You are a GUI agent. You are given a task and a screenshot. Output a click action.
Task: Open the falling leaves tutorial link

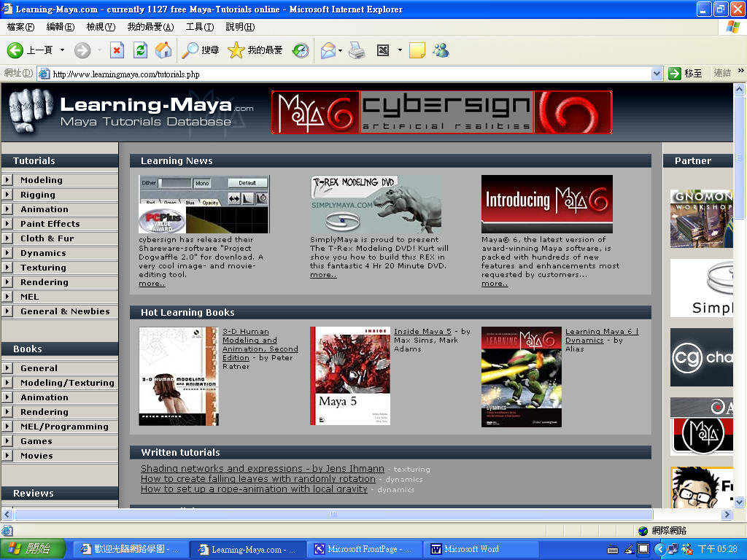(x=258, y=478)
